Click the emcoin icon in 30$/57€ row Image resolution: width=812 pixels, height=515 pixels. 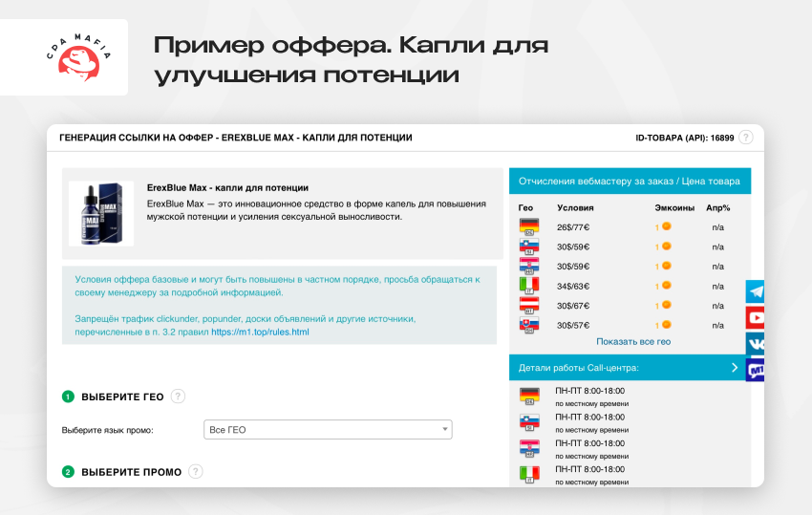[x=667, y=325]
